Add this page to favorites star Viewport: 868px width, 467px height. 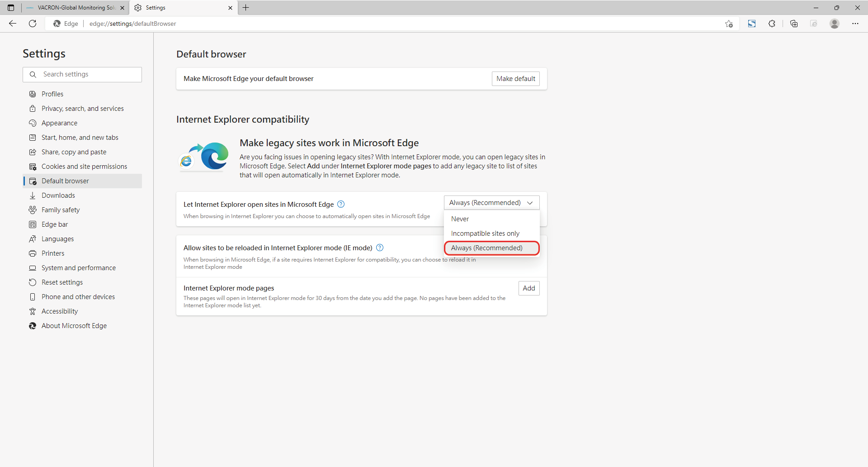pos(729,24)
